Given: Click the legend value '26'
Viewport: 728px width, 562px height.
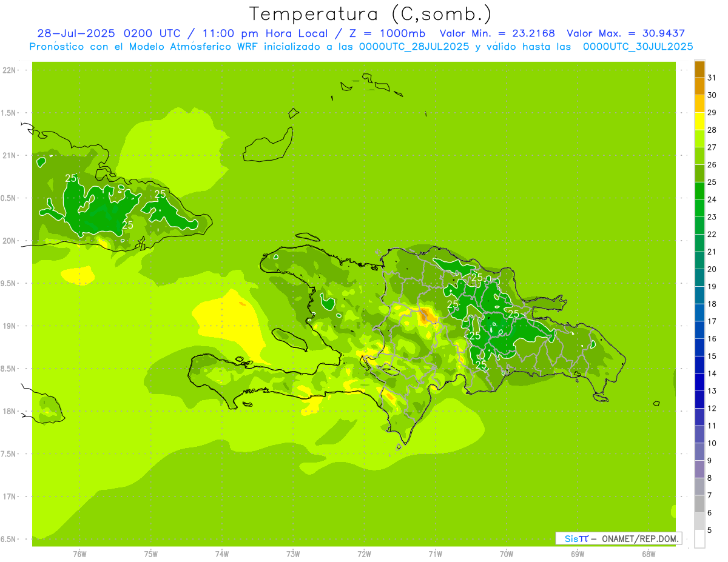Looking at the screenshot, I should 712,164.
